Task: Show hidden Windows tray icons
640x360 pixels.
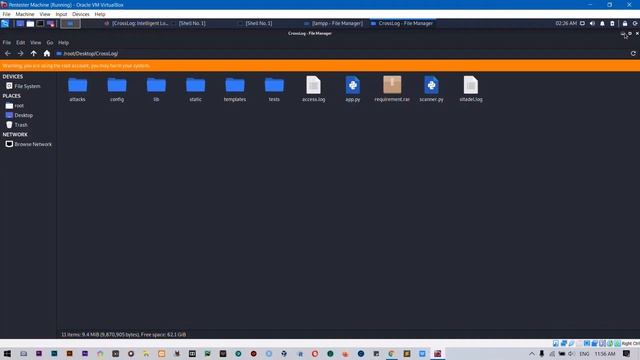Action: pos(531,354)
